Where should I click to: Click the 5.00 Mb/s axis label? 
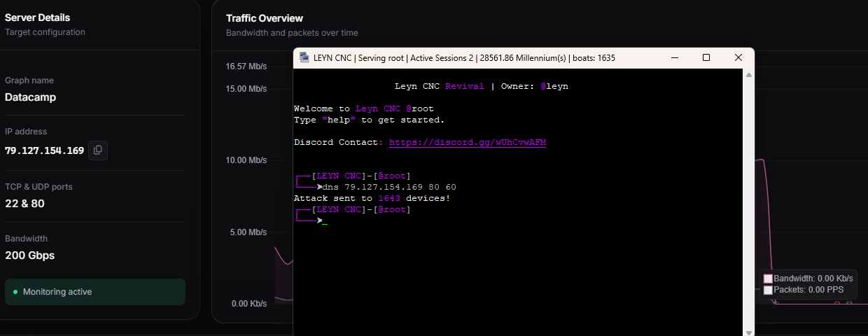click(248, 232)
